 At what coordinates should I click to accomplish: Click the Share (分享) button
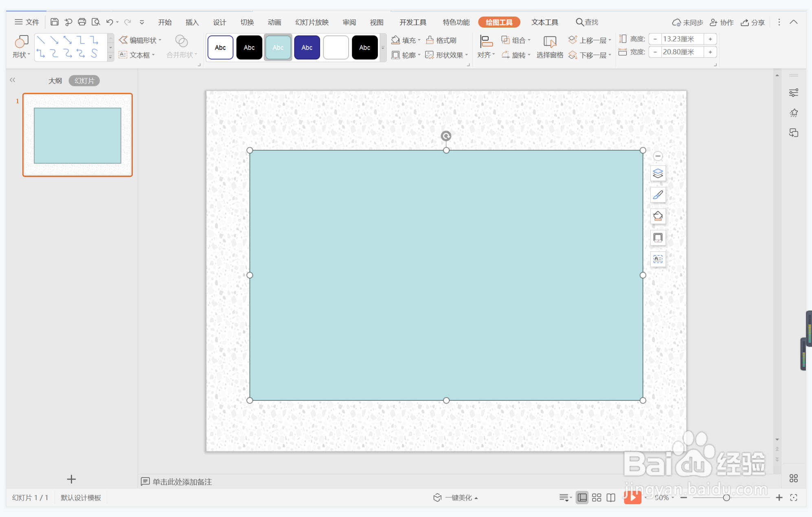[753, 22]
